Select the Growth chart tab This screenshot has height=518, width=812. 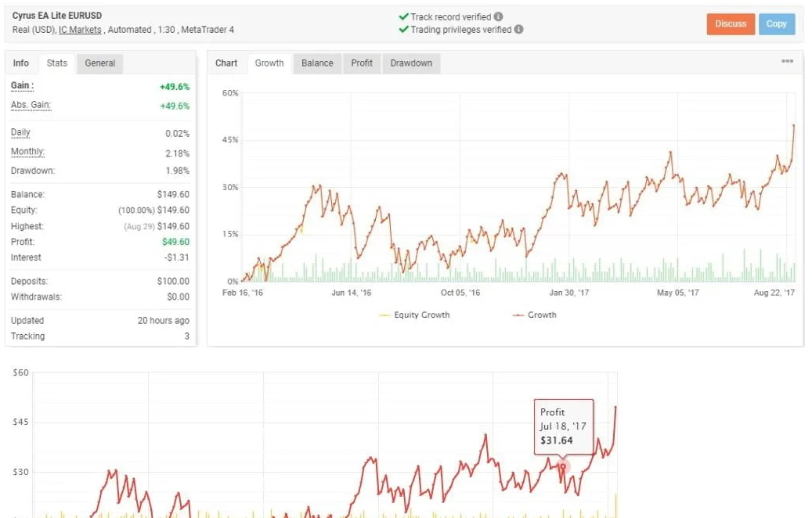[269, 63]
